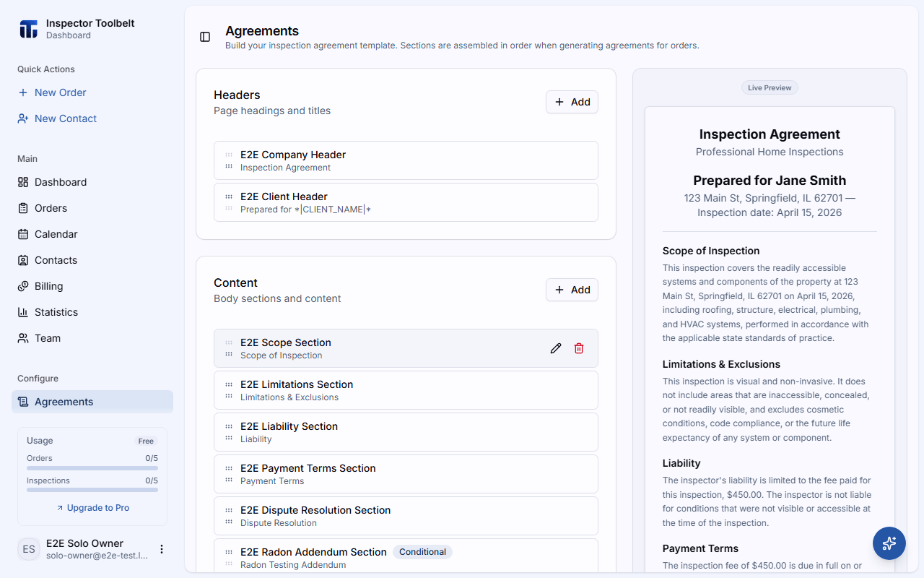Select the E2E Dispute Resolution Section row
Viewport: 924px width, 578px height.
pyautogui.click(x=406, y=516)
